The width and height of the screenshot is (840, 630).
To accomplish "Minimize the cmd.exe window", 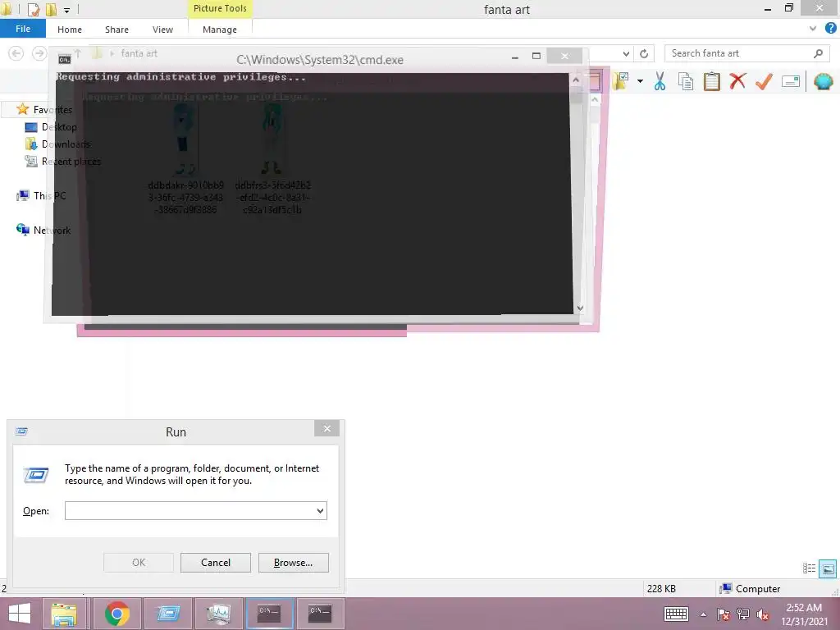I will 515,57.
